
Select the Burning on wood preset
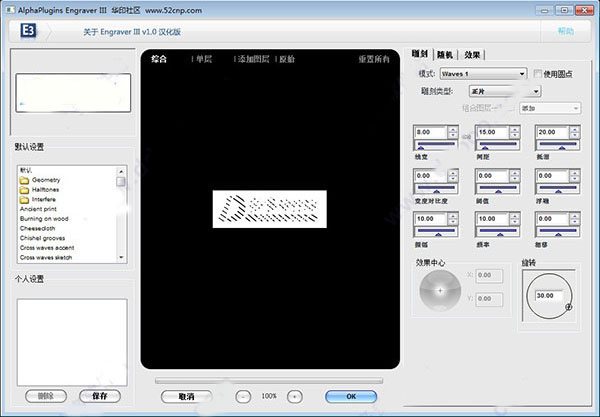[x=44, y=219]
